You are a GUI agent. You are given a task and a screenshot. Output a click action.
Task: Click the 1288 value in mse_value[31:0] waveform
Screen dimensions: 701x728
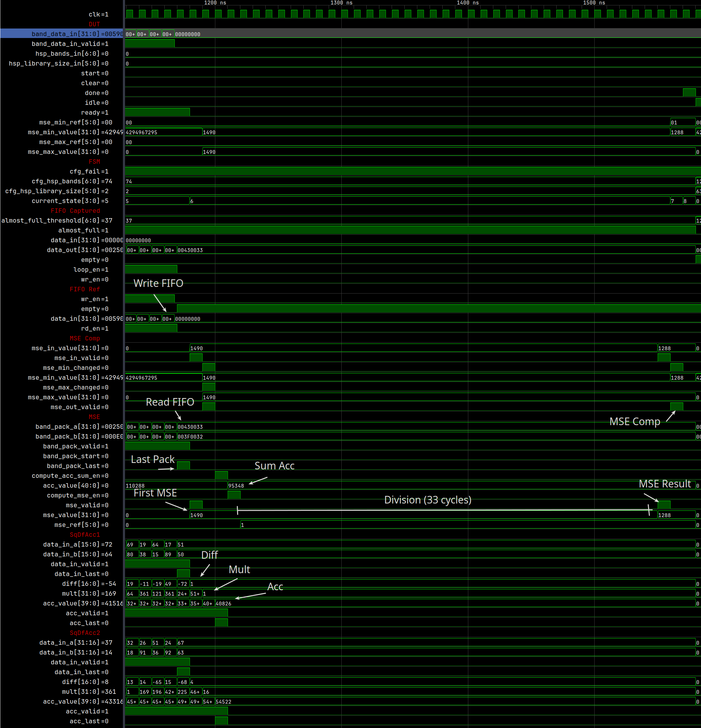664,515
